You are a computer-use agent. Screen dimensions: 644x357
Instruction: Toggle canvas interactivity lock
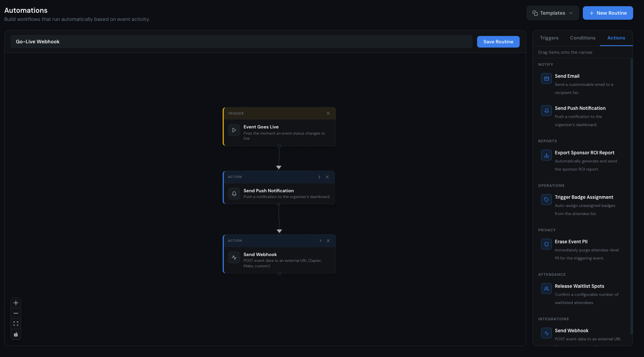(x=16, y=334)
